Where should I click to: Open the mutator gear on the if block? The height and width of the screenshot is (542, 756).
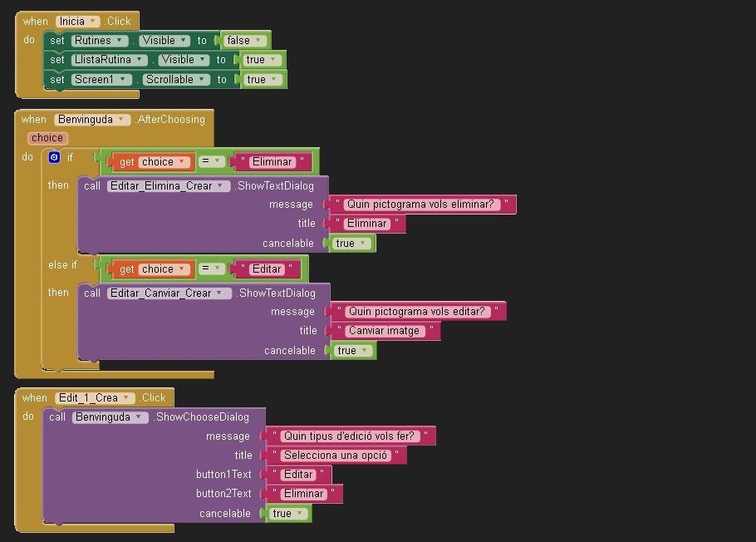click(x=54, y=157)
